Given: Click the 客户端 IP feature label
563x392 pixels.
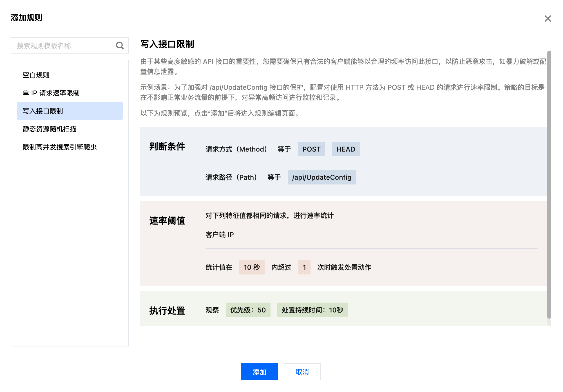Looking at the screenshot, I should (x=220, y=235).
